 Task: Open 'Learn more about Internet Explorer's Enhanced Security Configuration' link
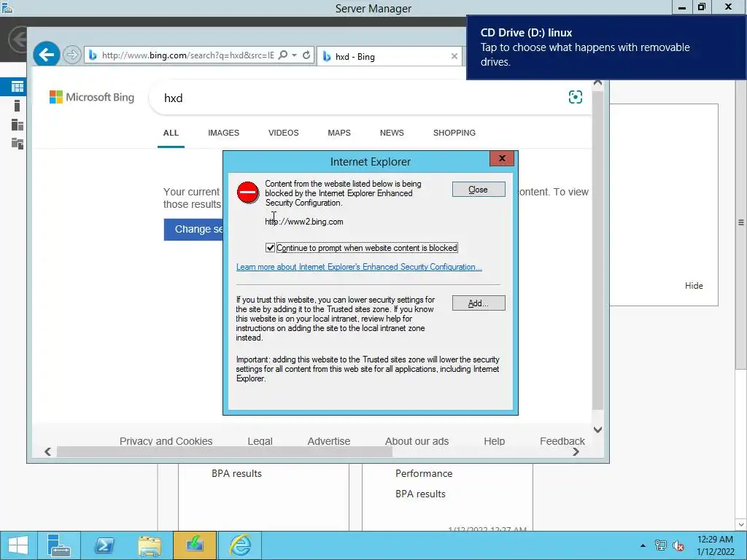click(359, 267)
